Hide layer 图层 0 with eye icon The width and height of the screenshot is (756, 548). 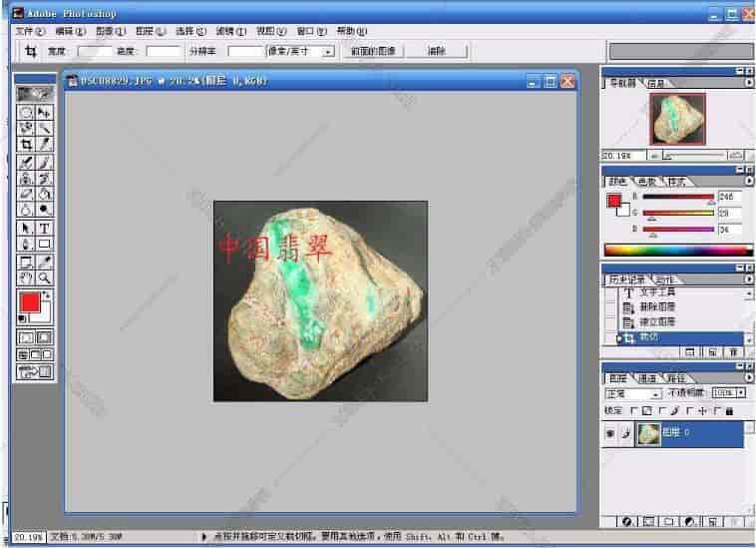pyautogui.click(x=609, y=433)
